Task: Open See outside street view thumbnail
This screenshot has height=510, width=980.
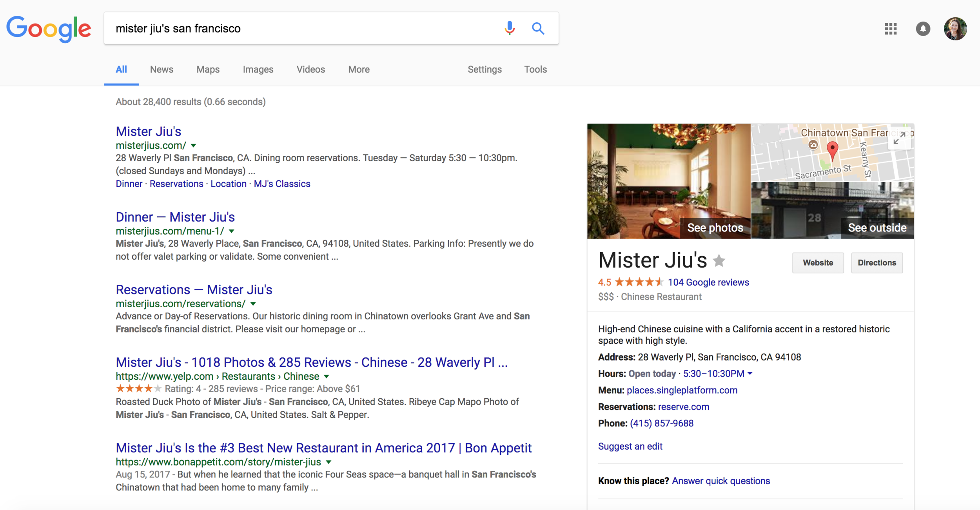Action: [833, 210]
